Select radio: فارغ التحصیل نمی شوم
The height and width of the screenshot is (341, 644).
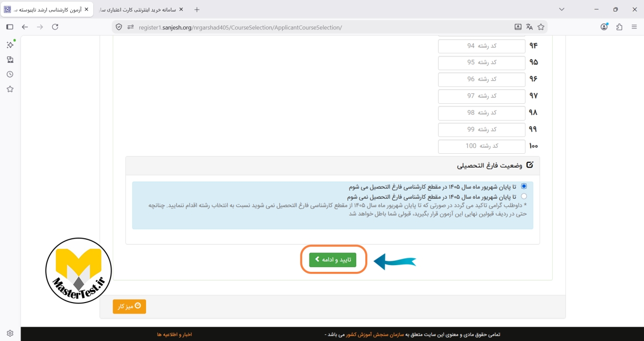coord(524,196)
